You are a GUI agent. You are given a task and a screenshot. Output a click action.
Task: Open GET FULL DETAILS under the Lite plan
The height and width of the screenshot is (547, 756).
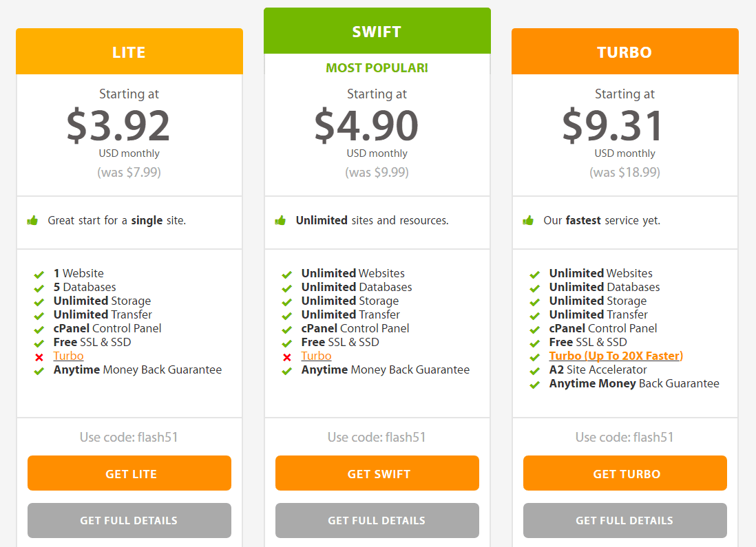[x=129, y=520]
